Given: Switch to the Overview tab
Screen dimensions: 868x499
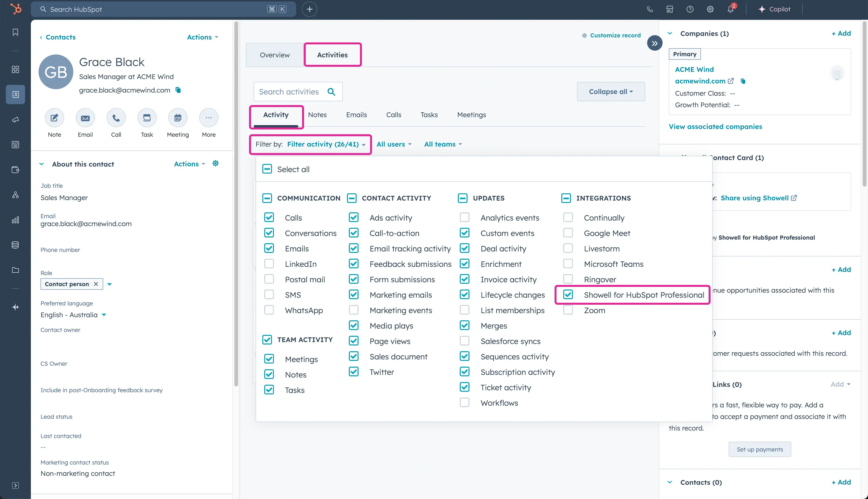Looking at the screenshot, I should (x=274, y=55).
